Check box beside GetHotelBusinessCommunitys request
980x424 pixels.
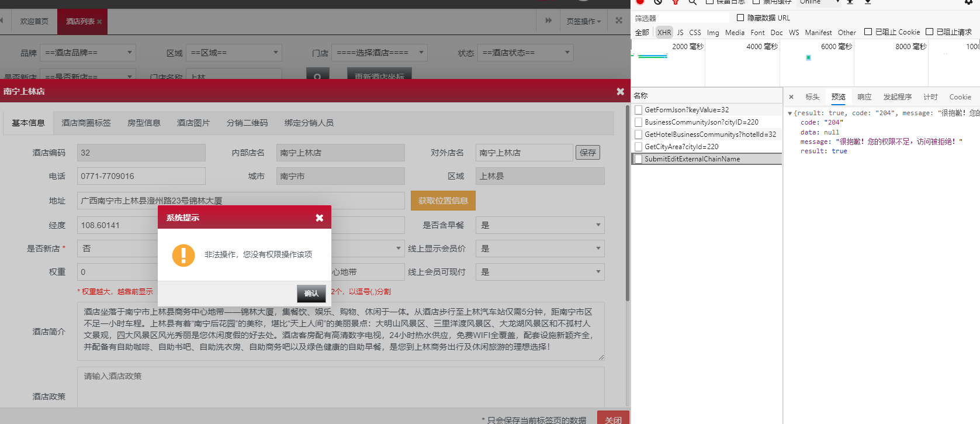(639, 135)
